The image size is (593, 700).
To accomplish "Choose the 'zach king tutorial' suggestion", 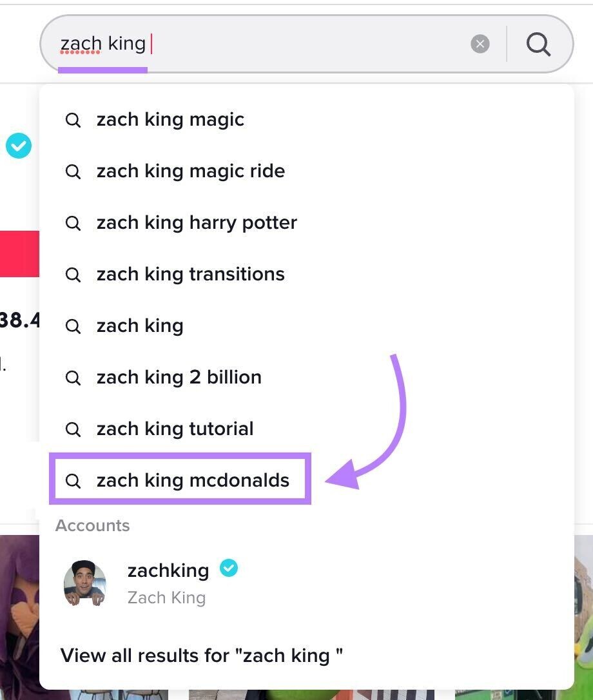I will coord(174,429).
